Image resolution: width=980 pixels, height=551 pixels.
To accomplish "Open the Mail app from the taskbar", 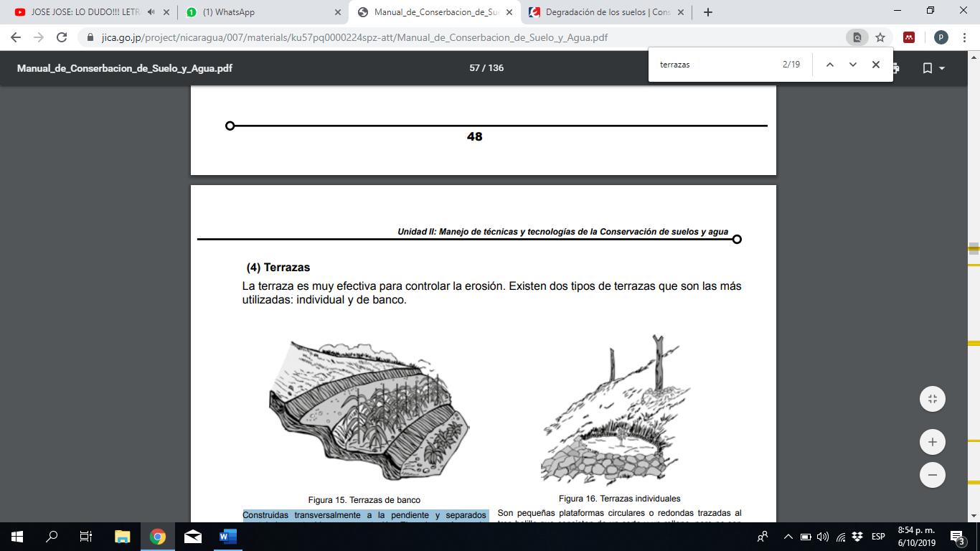I will 193,537.
